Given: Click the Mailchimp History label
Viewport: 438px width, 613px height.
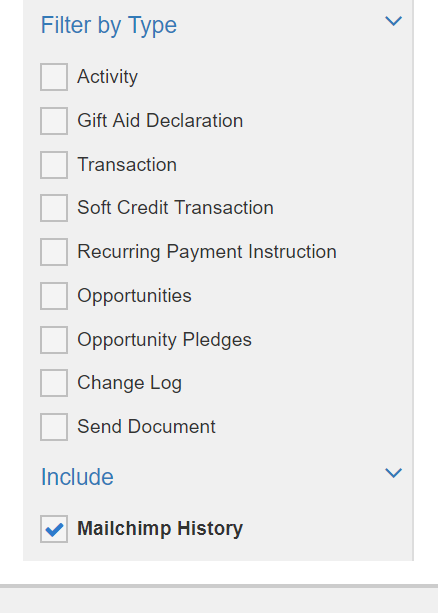Looking at the screenshot, I should [160, 529].
